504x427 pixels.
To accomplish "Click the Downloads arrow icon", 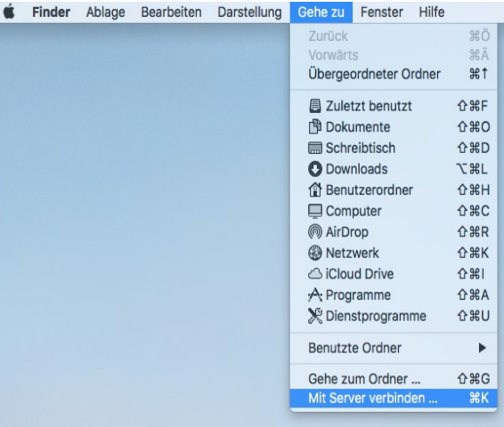I will point(314,169).
